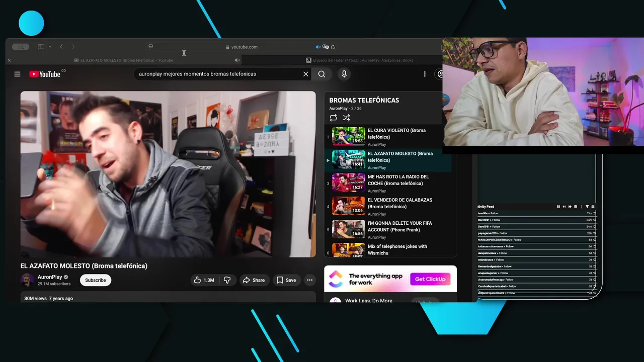Open AuronPlay channel name link
This screenshot has height=362, width=644.
(x=50, y=277)
